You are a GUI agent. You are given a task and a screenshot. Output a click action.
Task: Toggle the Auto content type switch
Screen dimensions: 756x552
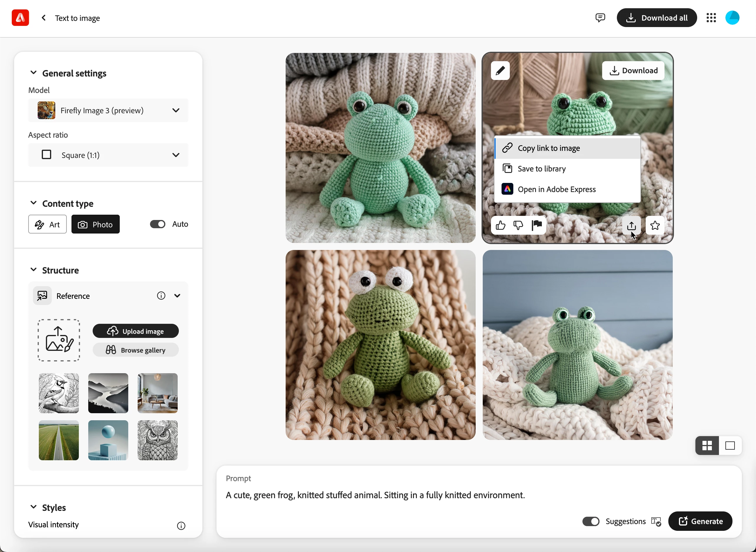[158, 224]
